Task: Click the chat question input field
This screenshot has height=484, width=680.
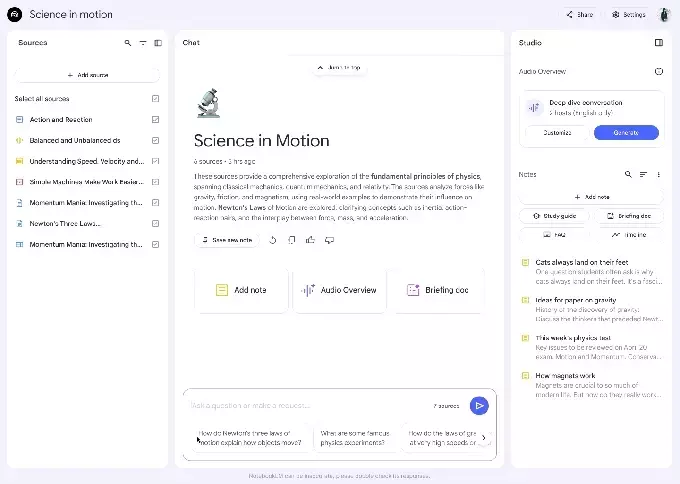Action: (x=308, y=406)
